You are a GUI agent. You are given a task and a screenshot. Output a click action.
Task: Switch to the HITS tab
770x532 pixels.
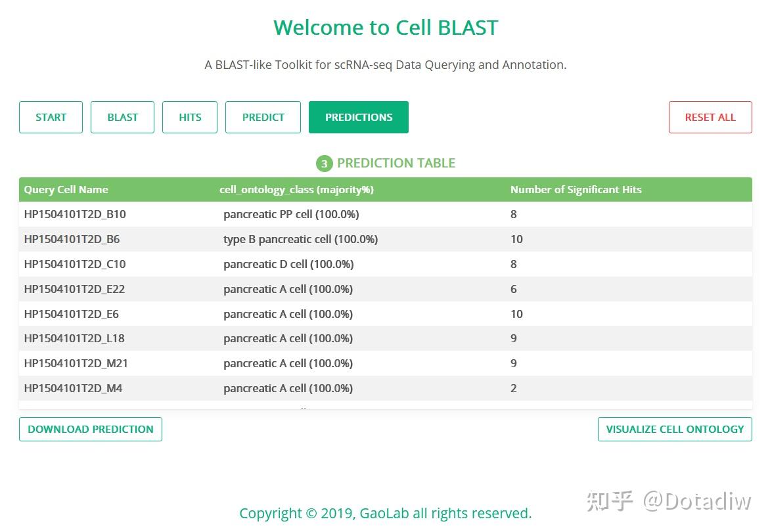coord(189,117)
